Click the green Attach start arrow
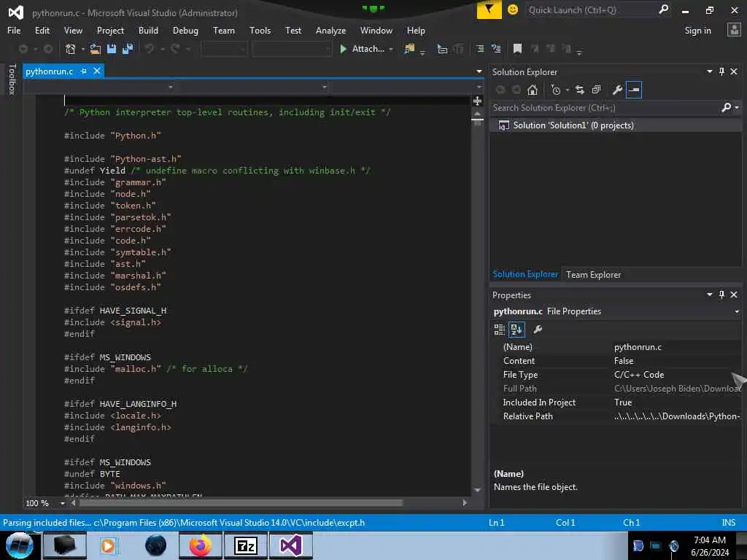This screenshot has height=560, width=747. point(343,49)
